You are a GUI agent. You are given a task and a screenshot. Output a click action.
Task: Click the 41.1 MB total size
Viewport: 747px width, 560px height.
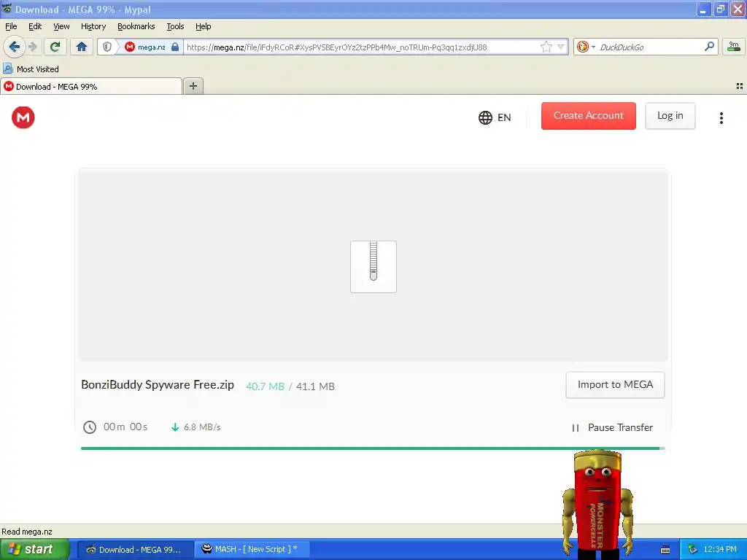point(315,386)
